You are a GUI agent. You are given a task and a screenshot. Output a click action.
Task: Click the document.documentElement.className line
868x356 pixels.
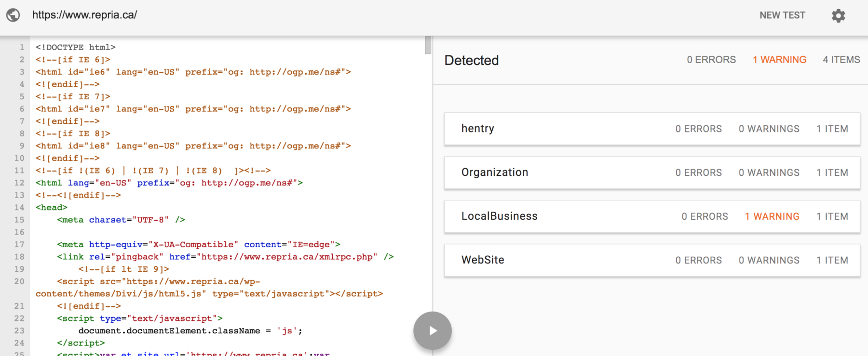pyautogui.click(x=190, y=331)
